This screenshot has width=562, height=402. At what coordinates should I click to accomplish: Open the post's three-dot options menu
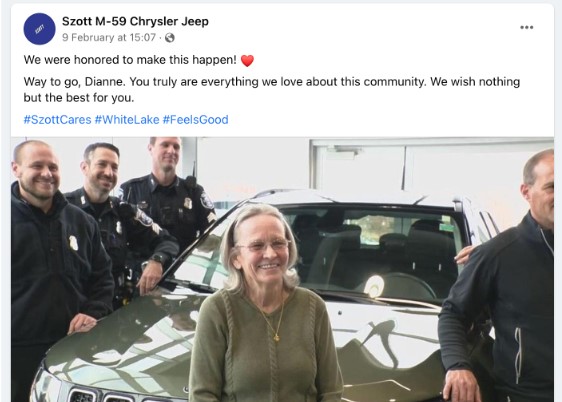527,28
